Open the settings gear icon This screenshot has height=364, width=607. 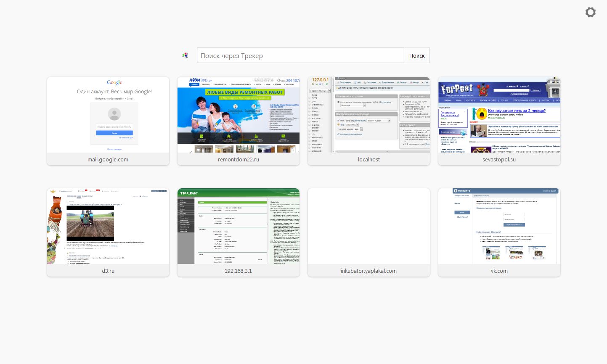coord(591,12)
